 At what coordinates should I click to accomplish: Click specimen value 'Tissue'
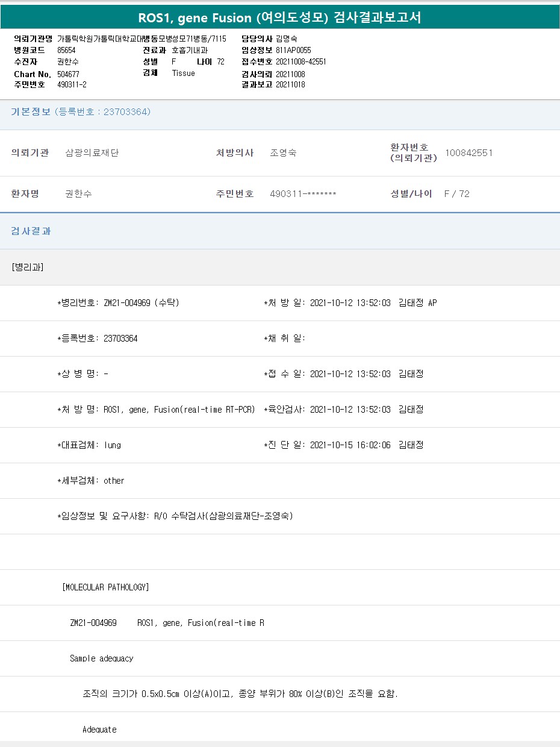[183, 73]
